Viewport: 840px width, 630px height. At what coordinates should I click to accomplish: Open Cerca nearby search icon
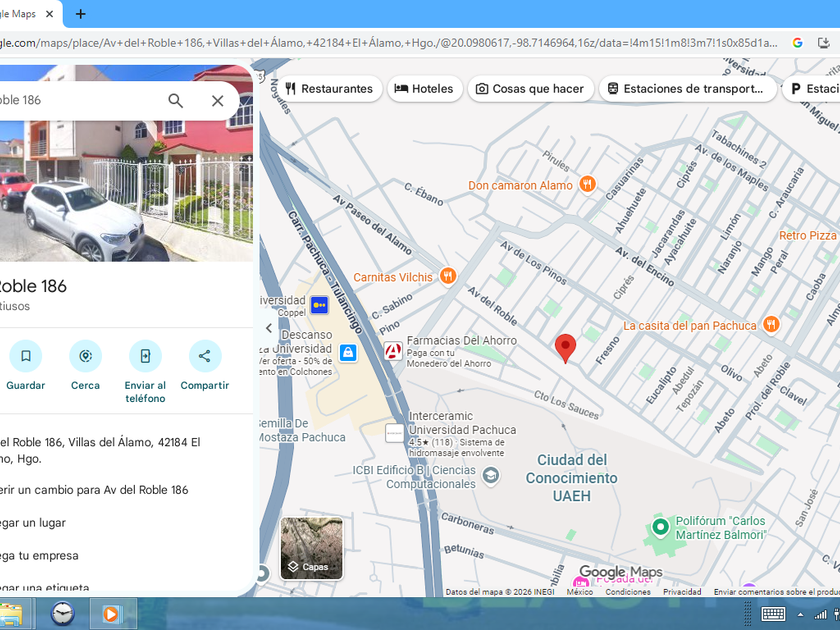coord(86,356)
